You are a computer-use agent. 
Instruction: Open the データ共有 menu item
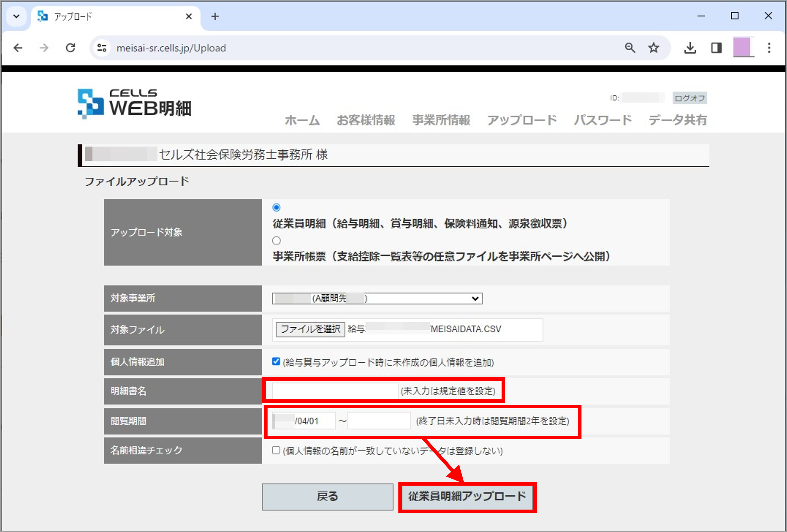[x=677, y=120]
